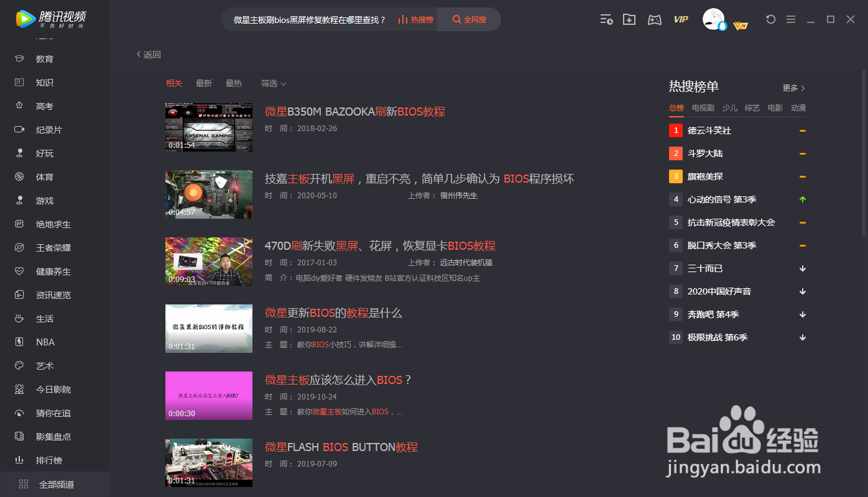Click the 高考 sidebar icon

pos(19,106)
